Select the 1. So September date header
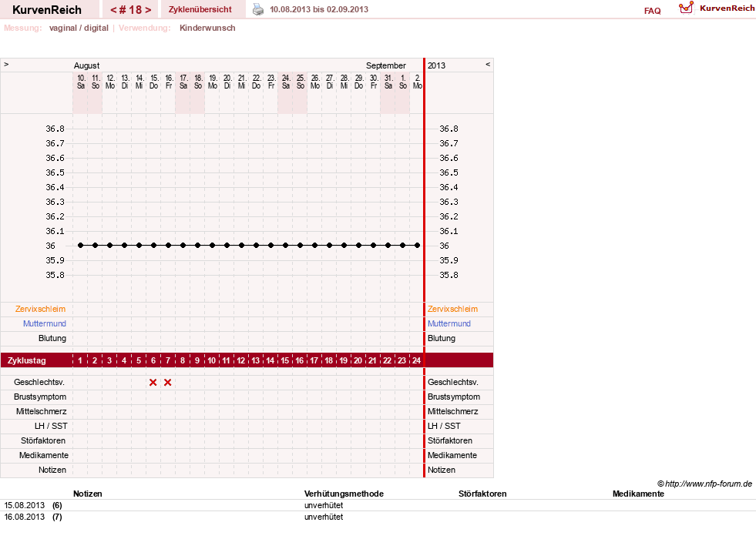Viewport: 756px width, 539px height. coord(402,82)
